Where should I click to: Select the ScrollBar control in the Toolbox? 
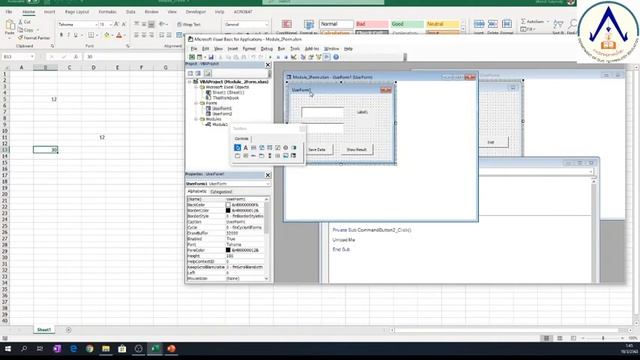pyautogui.click(x=269, y=156)
